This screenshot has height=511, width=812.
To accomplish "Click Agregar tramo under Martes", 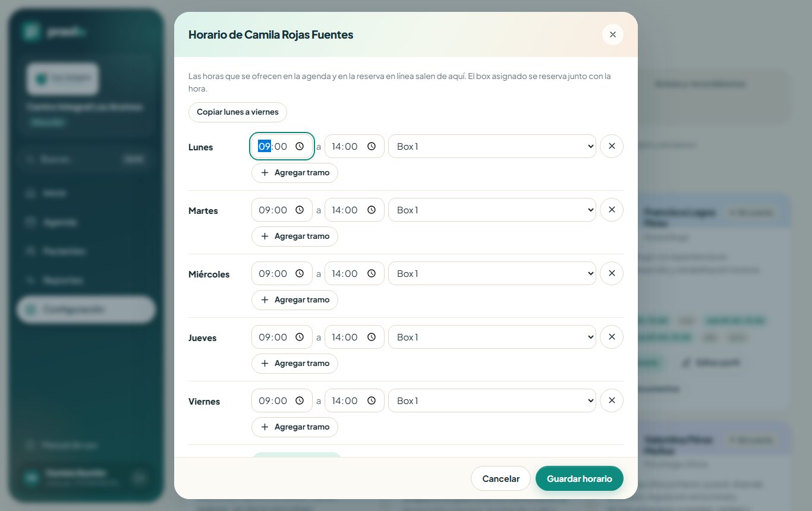I will [x=295, y=236].
